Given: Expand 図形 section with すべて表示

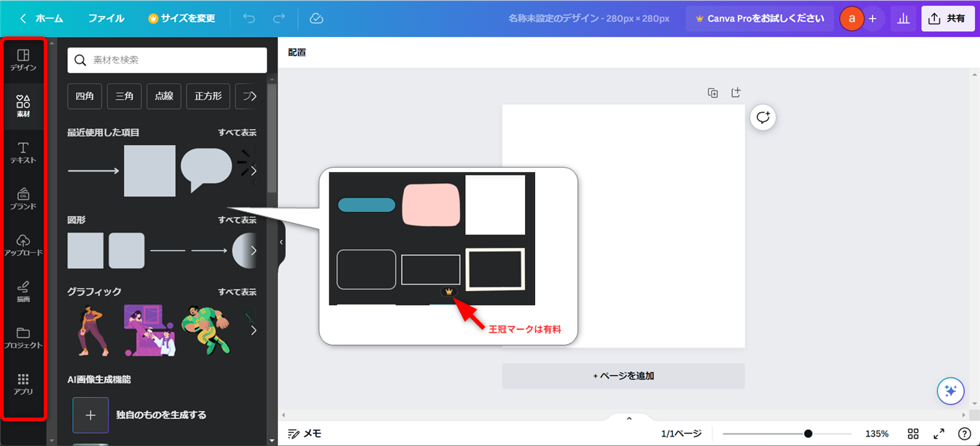Looking at the screenshot, I should click(237, 220).
